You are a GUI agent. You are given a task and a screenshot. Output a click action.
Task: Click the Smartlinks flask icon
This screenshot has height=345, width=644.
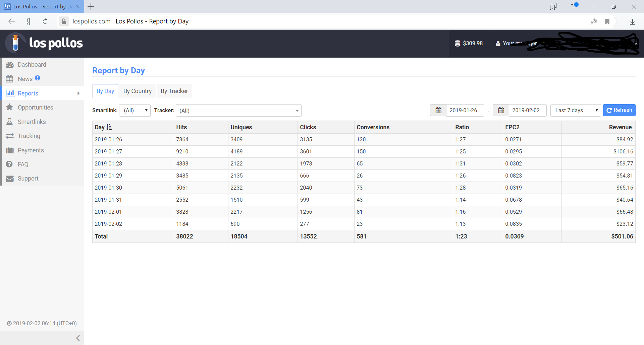(x=10, y=122)
